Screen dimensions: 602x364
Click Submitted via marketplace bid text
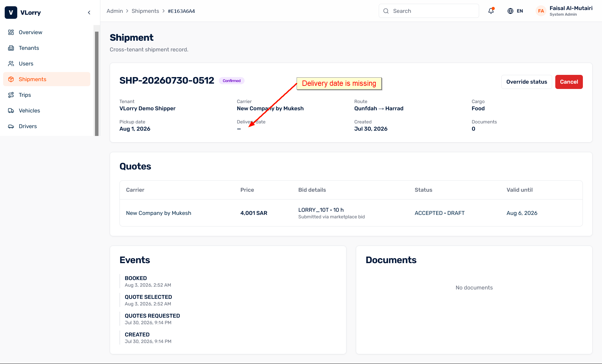331,217
